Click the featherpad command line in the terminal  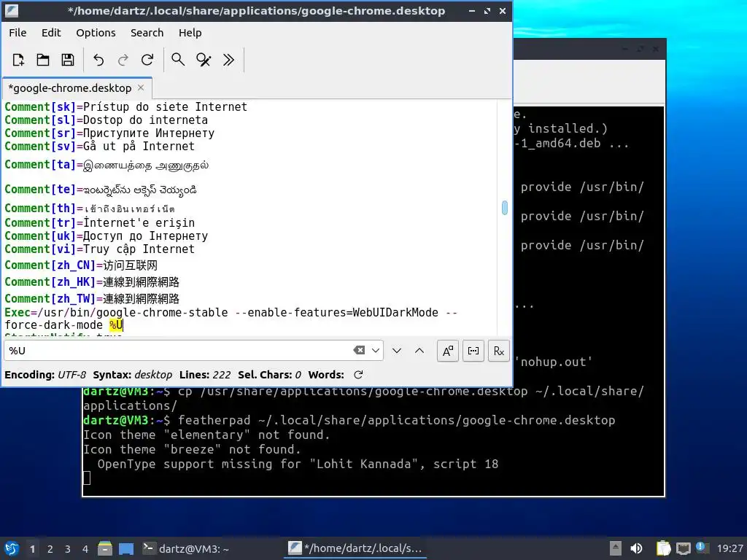(349, 421)
